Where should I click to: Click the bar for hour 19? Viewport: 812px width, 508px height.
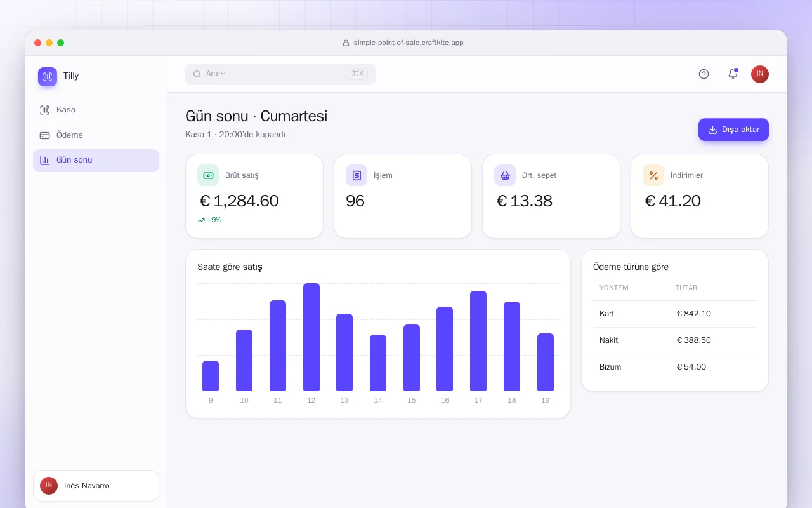[x=546, y=362]
